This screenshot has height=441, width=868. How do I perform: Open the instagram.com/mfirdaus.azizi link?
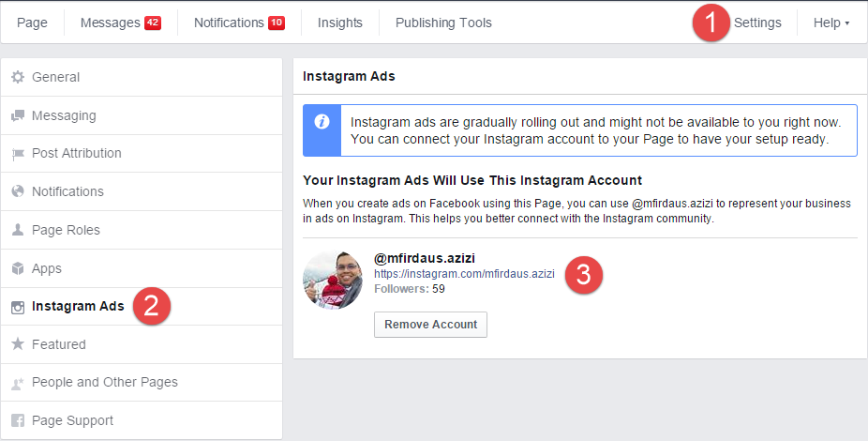point(464,274)
